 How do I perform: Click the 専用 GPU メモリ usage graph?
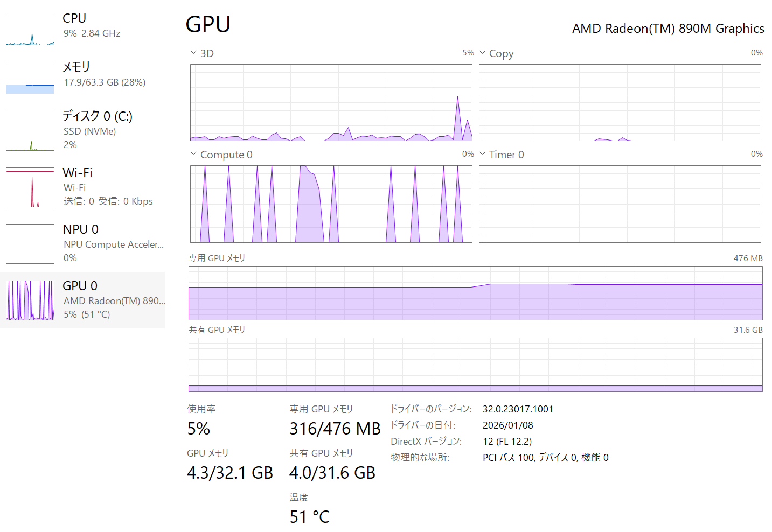[475, 293]
